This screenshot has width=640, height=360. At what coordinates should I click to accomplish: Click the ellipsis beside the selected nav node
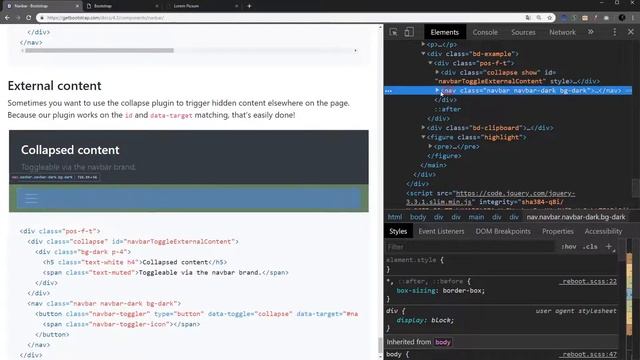point(388,91)
